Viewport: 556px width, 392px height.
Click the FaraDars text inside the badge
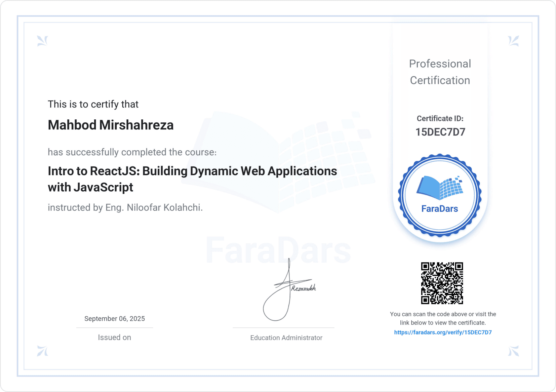tap(440, 209)
